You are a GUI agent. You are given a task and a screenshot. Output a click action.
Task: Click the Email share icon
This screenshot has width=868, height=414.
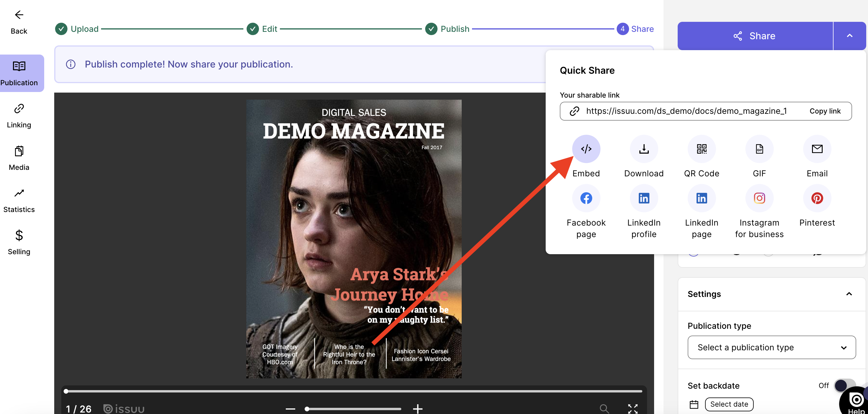click(x=817, y=149)
